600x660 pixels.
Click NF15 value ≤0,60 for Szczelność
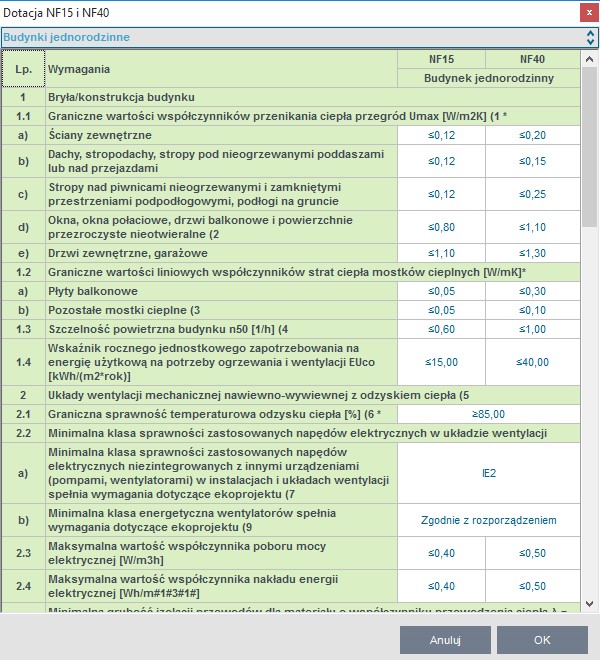click(441, 329)
